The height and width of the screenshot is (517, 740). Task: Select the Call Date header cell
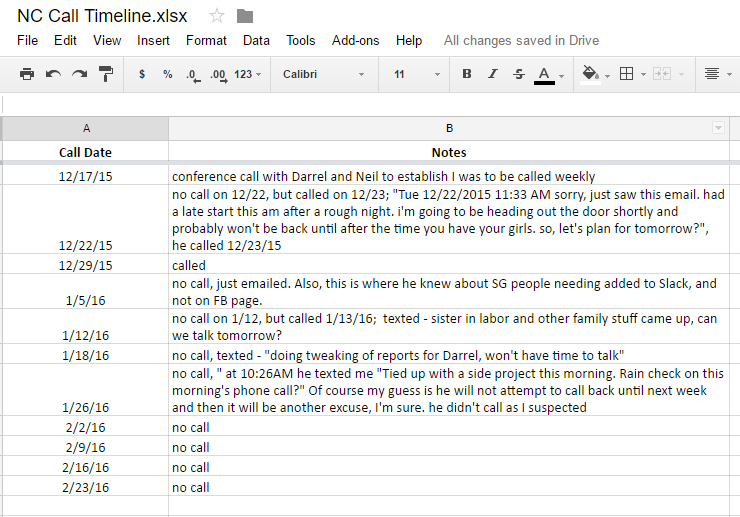(x=85, y=152)
